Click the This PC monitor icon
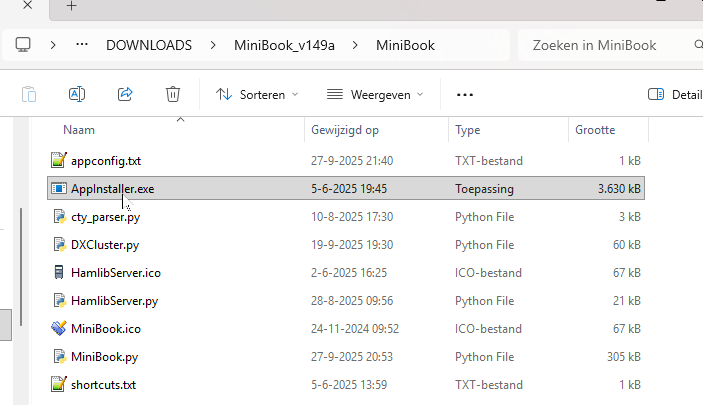The image size is (703, 405). coord(24,45)
